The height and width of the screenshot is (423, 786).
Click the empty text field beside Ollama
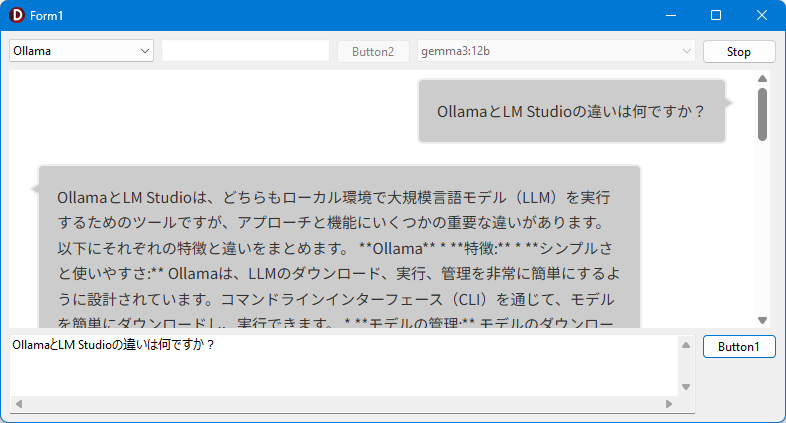pos(246,51)
